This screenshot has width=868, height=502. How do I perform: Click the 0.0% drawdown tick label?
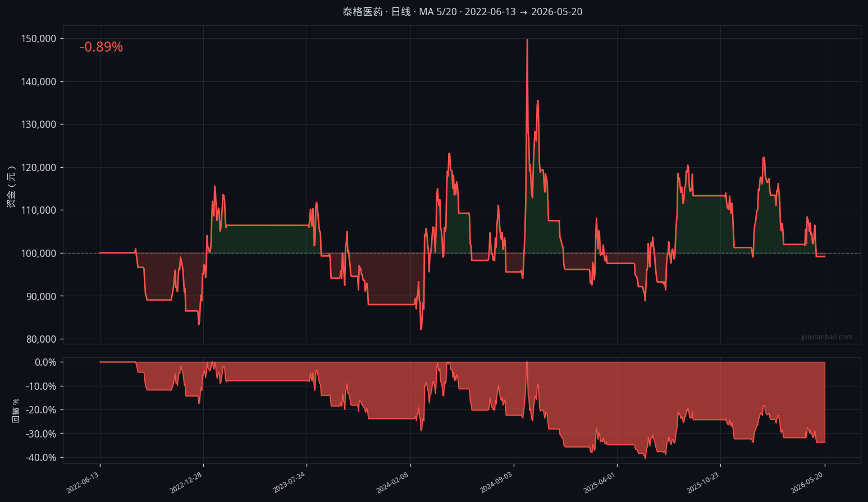(x=45, y=362)
